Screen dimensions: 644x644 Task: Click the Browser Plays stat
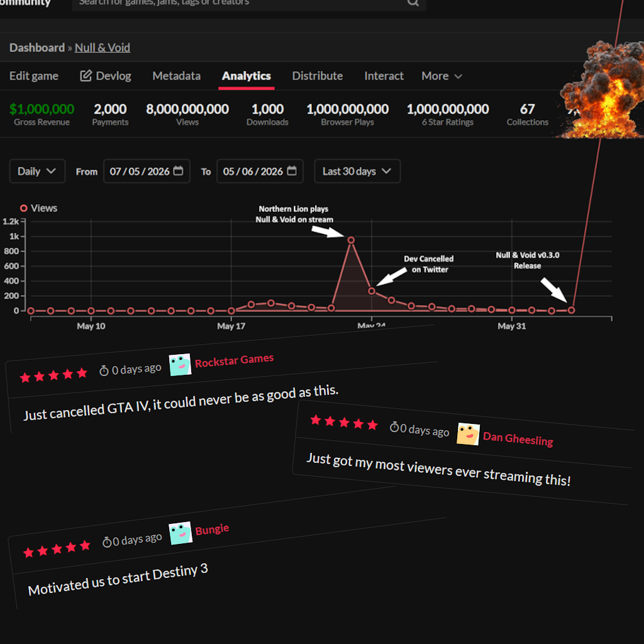click(x=347, y=114)
